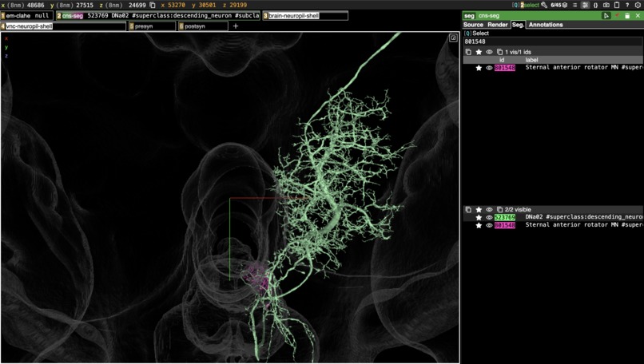The image size is (644, 364).
Task: Click the green 523769 segment ID swatch
Action: tap(505, 217)
